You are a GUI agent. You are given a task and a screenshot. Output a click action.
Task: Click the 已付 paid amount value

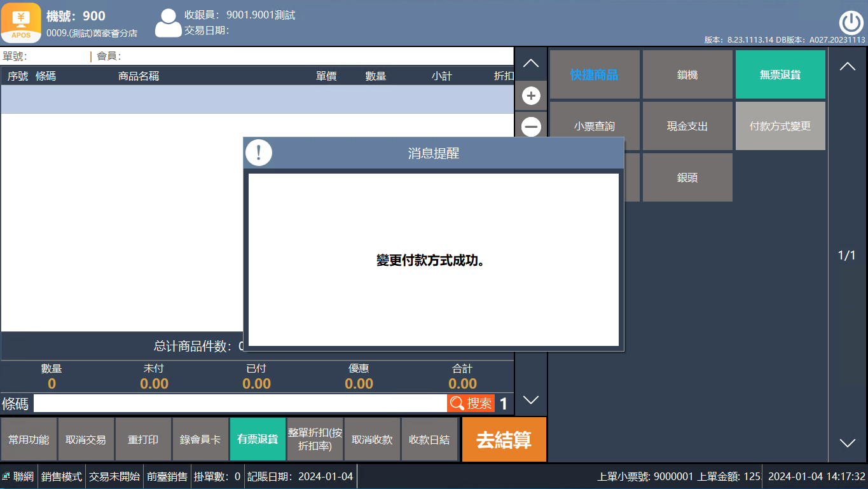pos(257,383)
